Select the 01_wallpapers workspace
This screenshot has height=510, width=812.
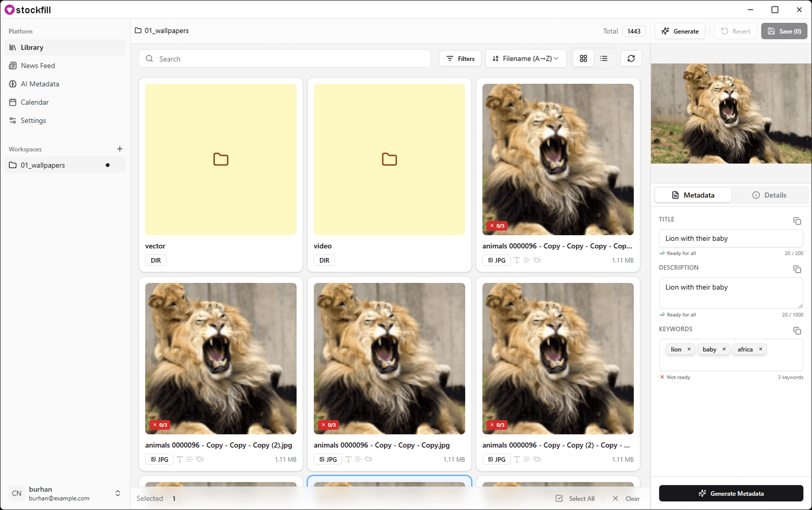[65, 165]
